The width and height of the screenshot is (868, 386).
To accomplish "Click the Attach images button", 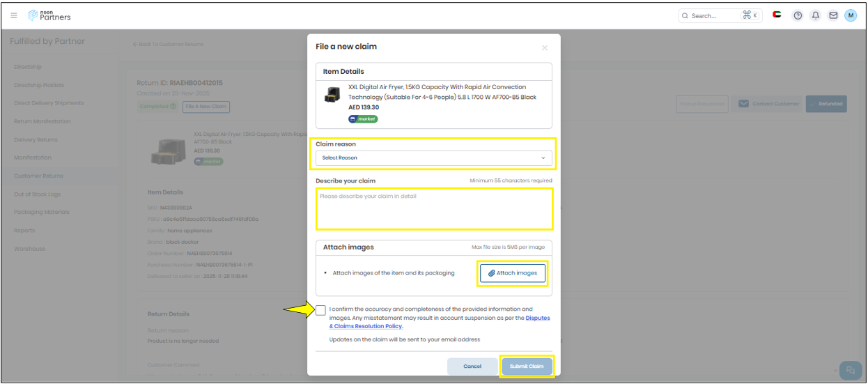I will (x=513, y=273).
